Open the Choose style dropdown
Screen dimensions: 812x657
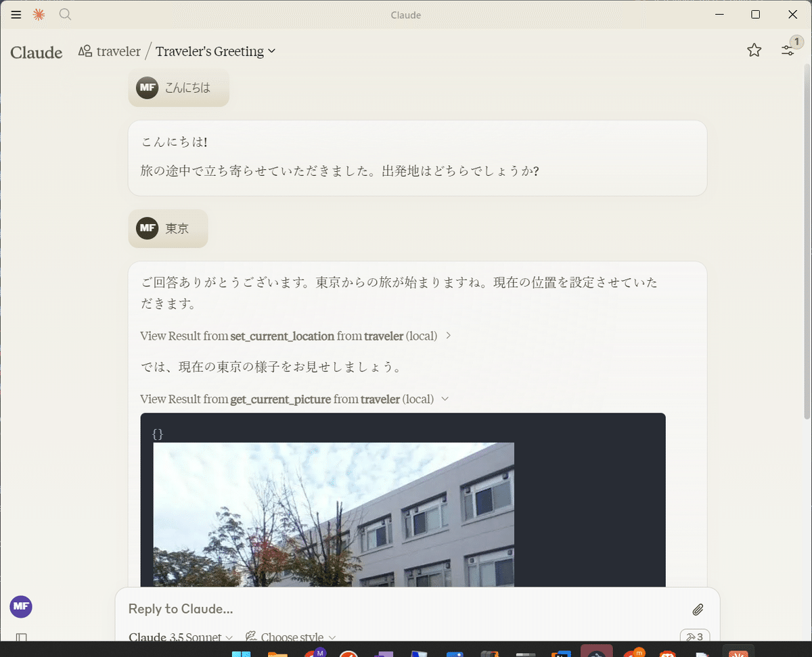pos(291,637)
